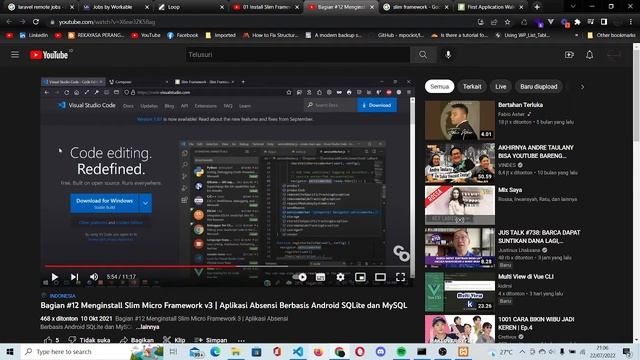The image size is (640, 360).
Task: Skip to the next video
Action: [74, 277]
